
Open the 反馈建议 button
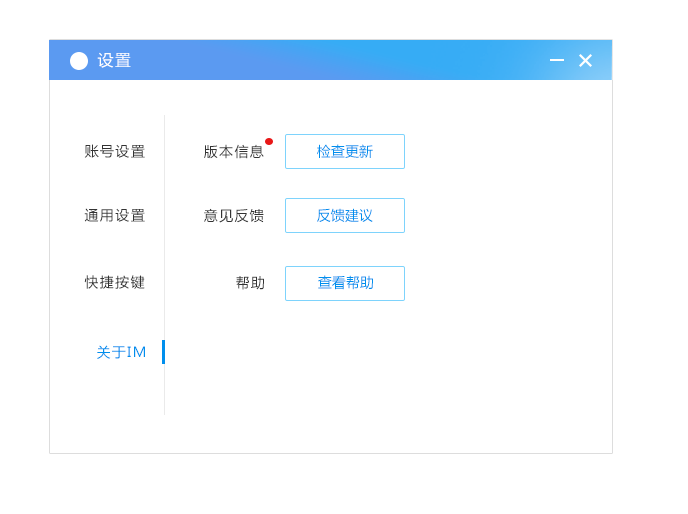pyautogui.click(x=345, y=216)
